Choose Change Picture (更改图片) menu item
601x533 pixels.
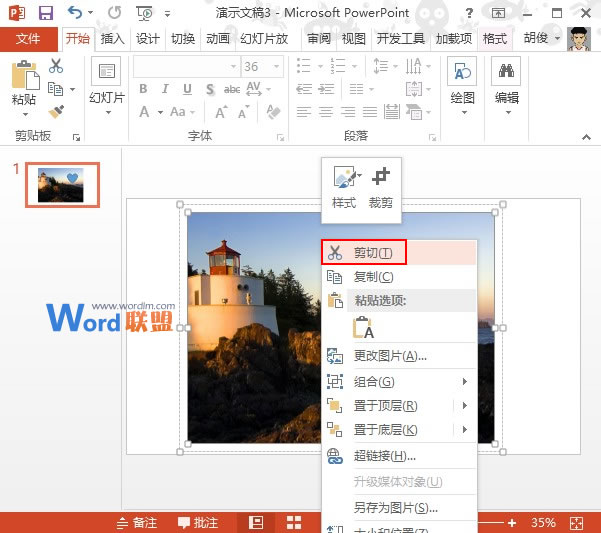(399, 356)
